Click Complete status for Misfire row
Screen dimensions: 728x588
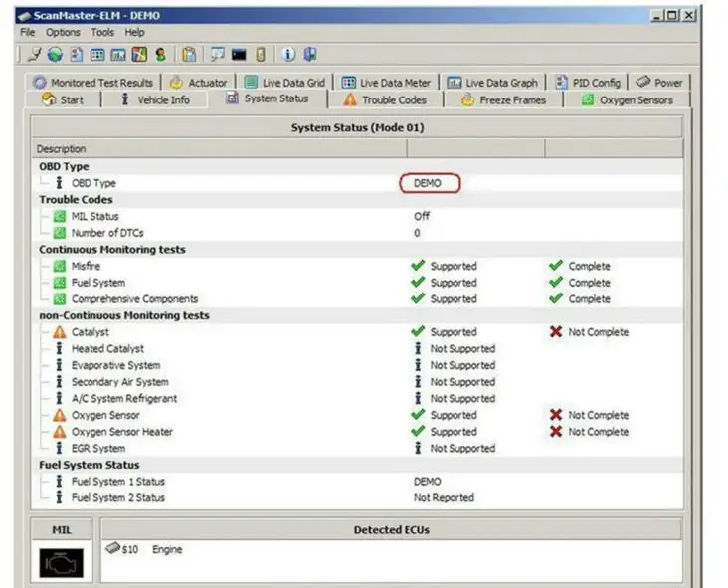click(x=589, y=266)
